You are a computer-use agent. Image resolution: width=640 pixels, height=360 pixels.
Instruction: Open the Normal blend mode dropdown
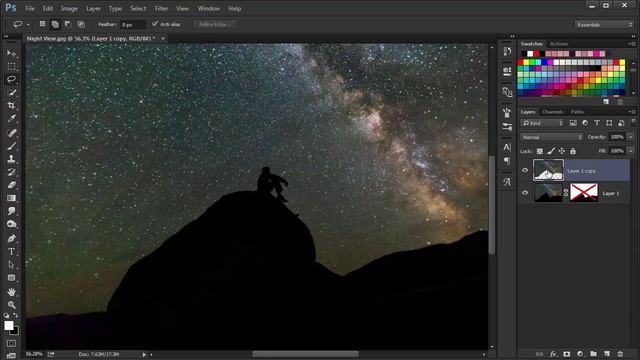(551, 137)
